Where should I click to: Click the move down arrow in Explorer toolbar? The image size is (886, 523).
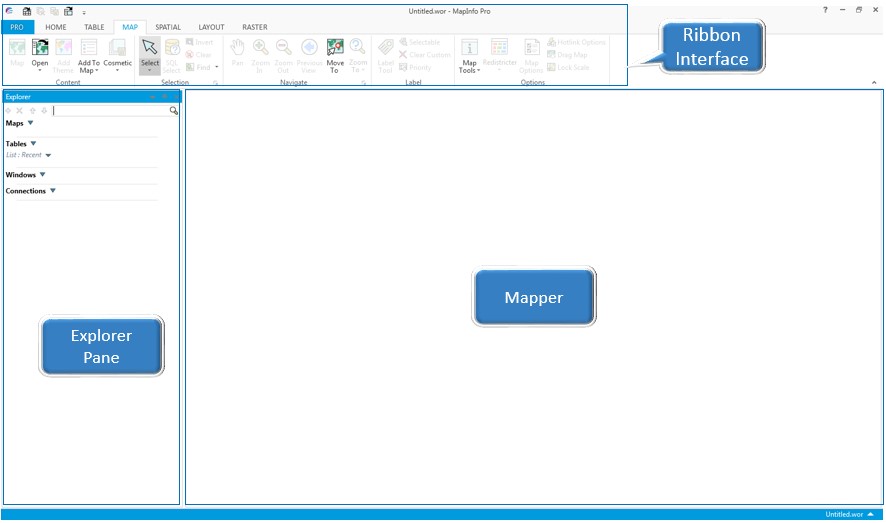[x=44, y=111]
